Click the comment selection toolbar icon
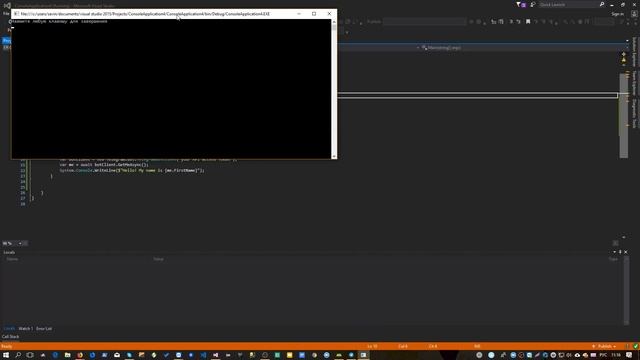The width and height of the screenshot is (640, 360). tap(511, 22)
